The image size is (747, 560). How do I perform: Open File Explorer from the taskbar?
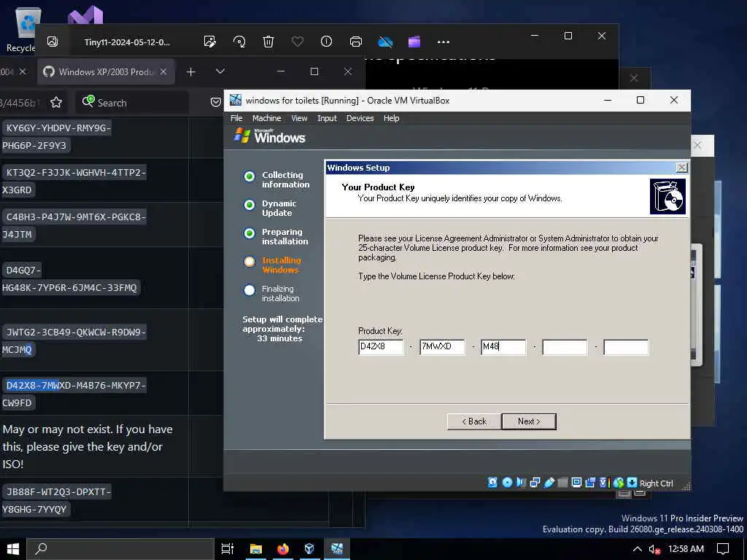click(x=256, y=549)
